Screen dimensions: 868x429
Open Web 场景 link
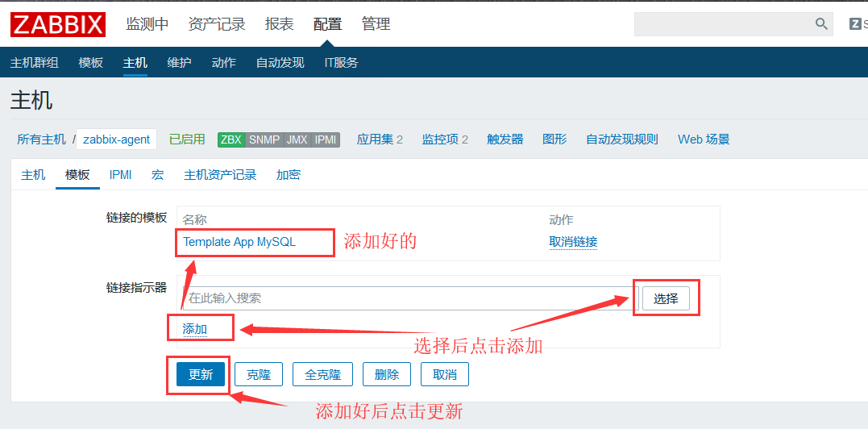pos(704,140)
